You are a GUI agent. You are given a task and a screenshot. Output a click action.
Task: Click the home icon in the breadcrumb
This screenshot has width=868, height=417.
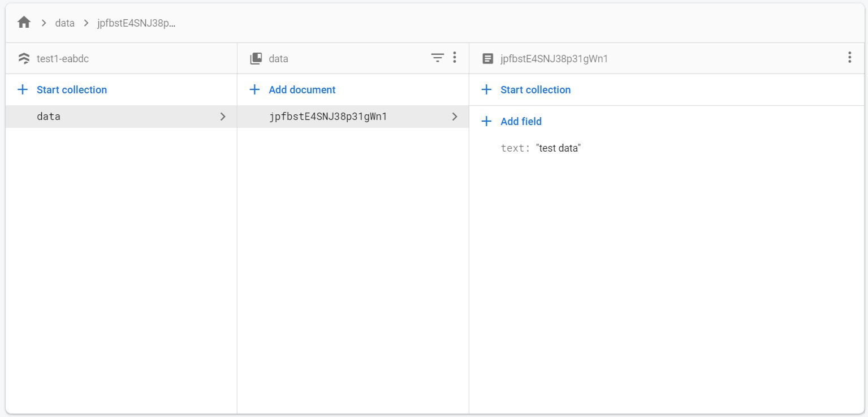click(x=24, y=23)
